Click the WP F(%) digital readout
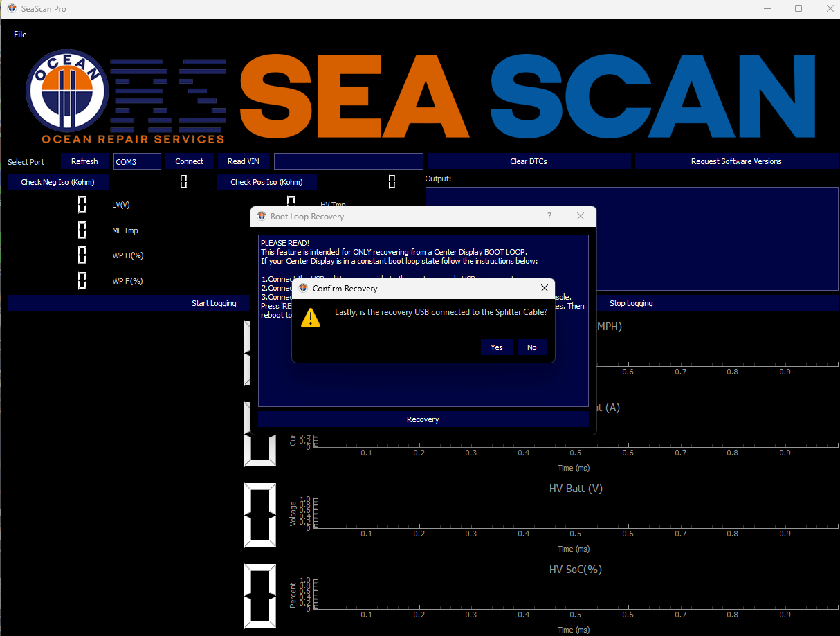Image resolution: width=840 pixels, height=636 pixels. tap(82, 280)
